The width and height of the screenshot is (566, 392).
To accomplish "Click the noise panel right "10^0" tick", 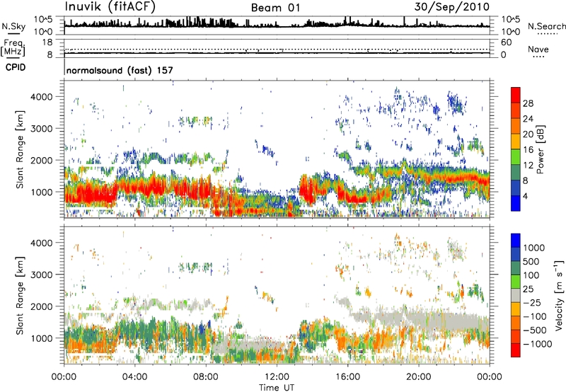I will coord(511,32).
